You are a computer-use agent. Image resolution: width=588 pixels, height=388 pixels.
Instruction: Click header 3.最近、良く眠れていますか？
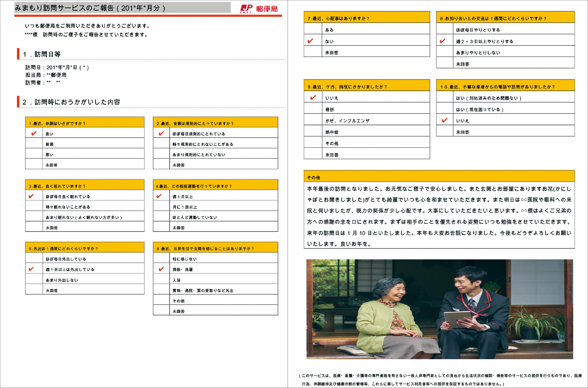click(x=85, y=185)
